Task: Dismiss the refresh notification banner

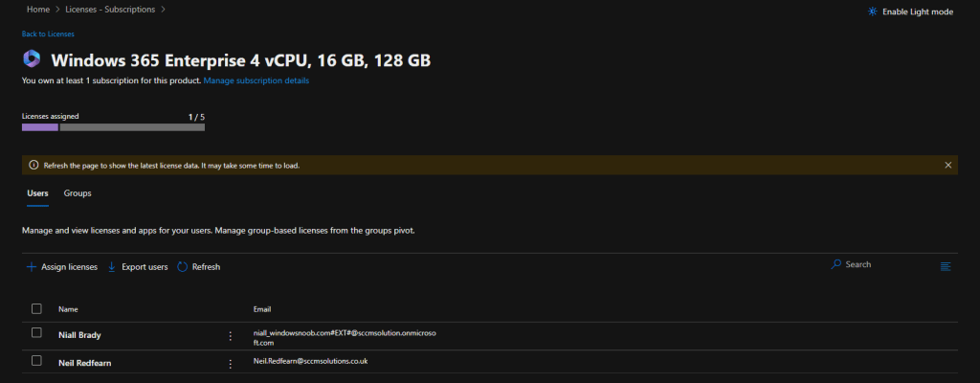Action: pyautogui.click(x=948, y=165)
